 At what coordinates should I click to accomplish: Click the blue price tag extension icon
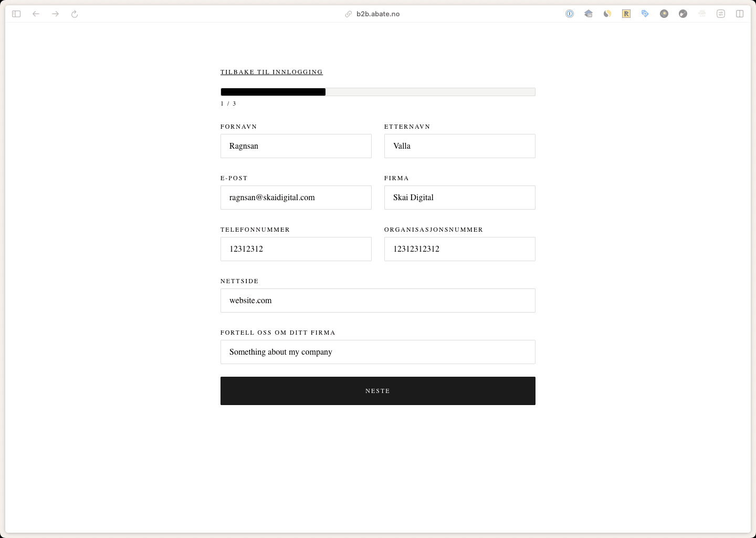tap(645, 14)
